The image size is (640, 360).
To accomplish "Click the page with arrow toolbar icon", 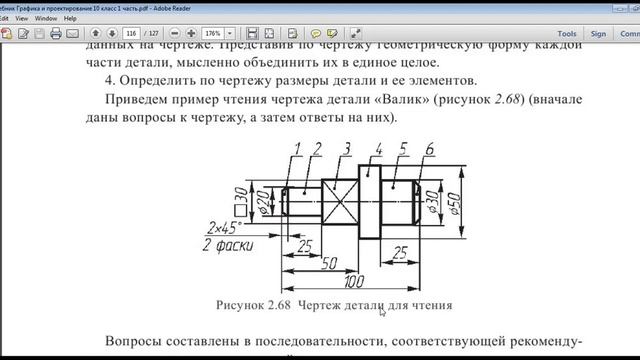I will tap(292, 33).
